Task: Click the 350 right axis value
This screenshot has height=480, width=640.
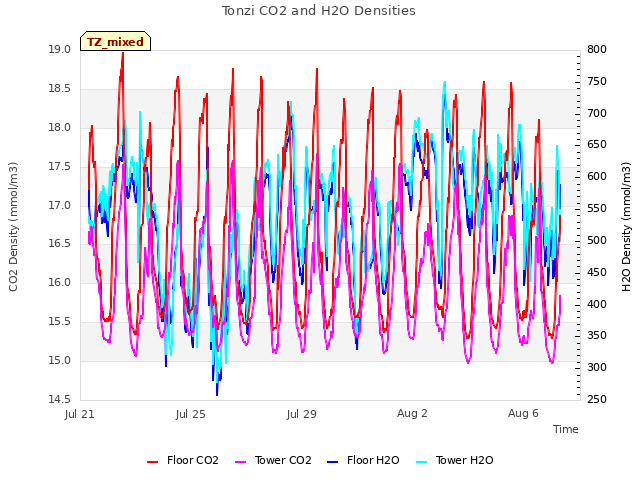Action: pos(597,336)
